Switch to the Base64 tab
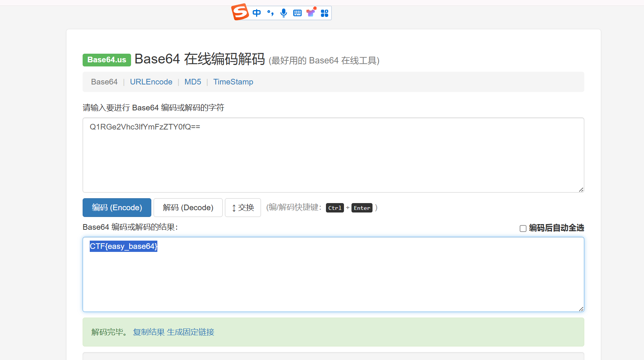 point(104,82)
